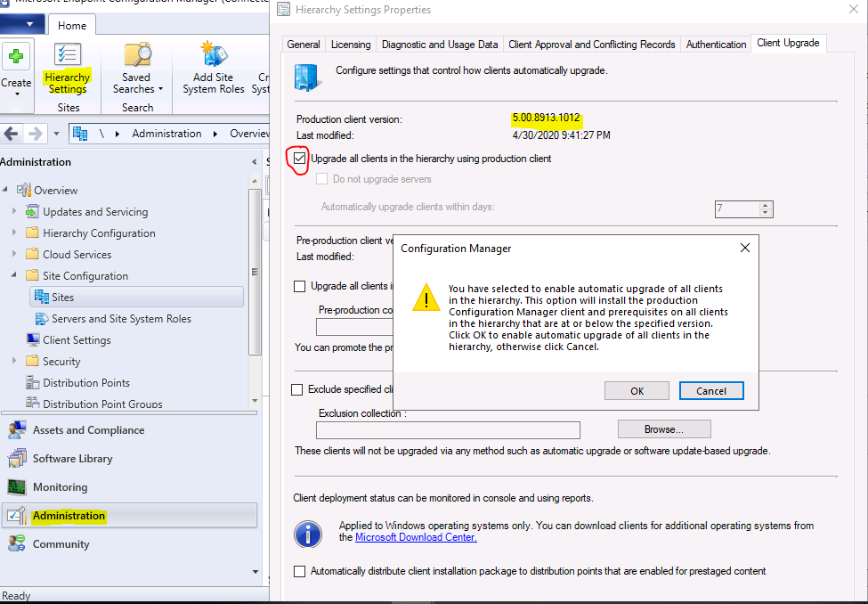Switch to the Authentication tab

pos(717,45)
